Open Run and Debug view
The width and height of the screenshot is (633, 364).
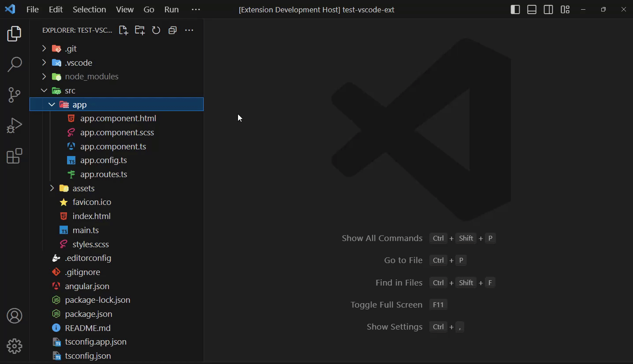[x=15, y=126]
